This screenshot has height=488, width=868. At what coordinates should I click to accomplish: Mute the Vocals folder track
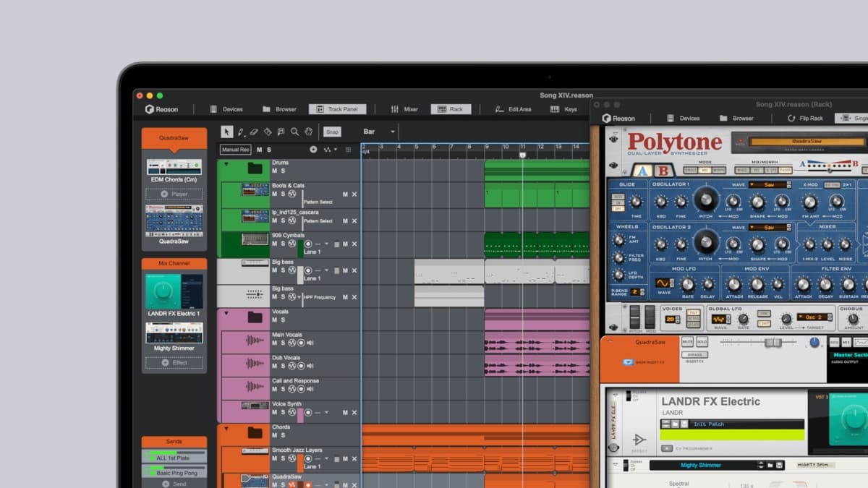pyautogui.click(x=274, y=320)
